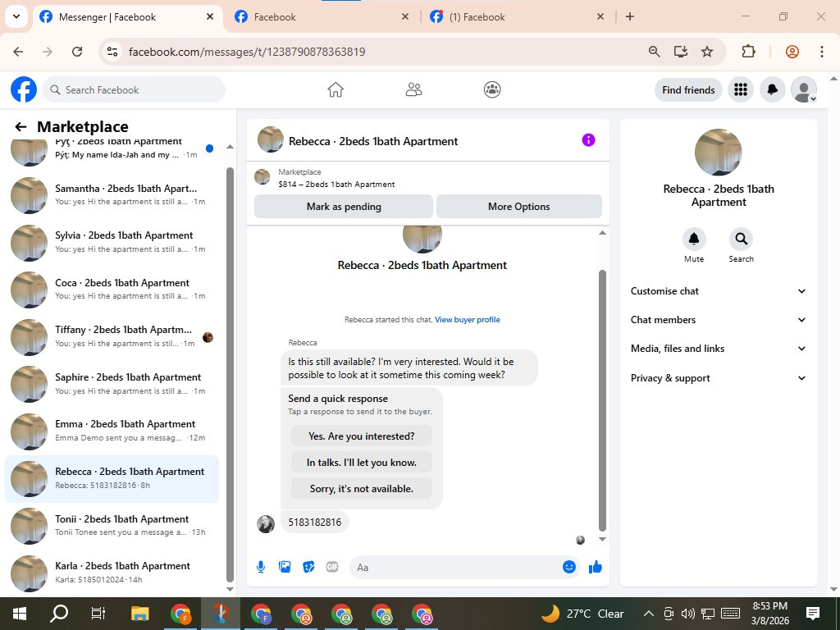Screen dimensions: 840x630
Task: Open the Facebook menu grid icon
Action: 741,89
